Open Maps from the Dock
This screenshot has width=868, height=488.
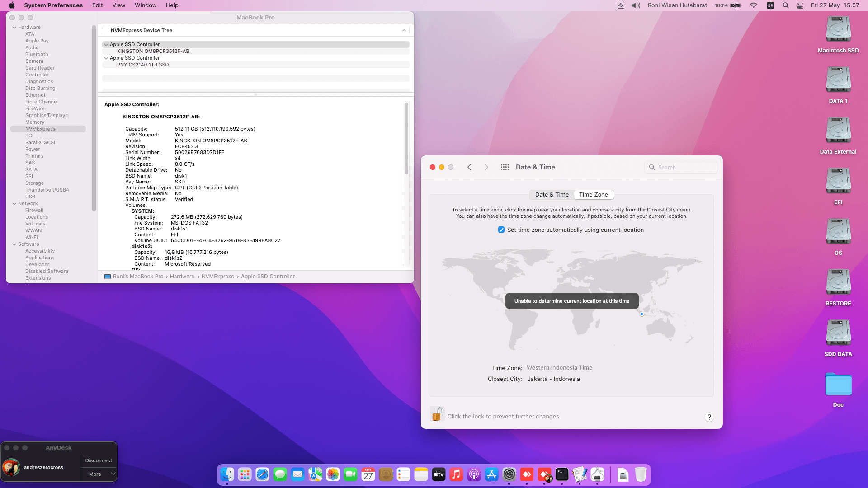[x=315, y=474]
